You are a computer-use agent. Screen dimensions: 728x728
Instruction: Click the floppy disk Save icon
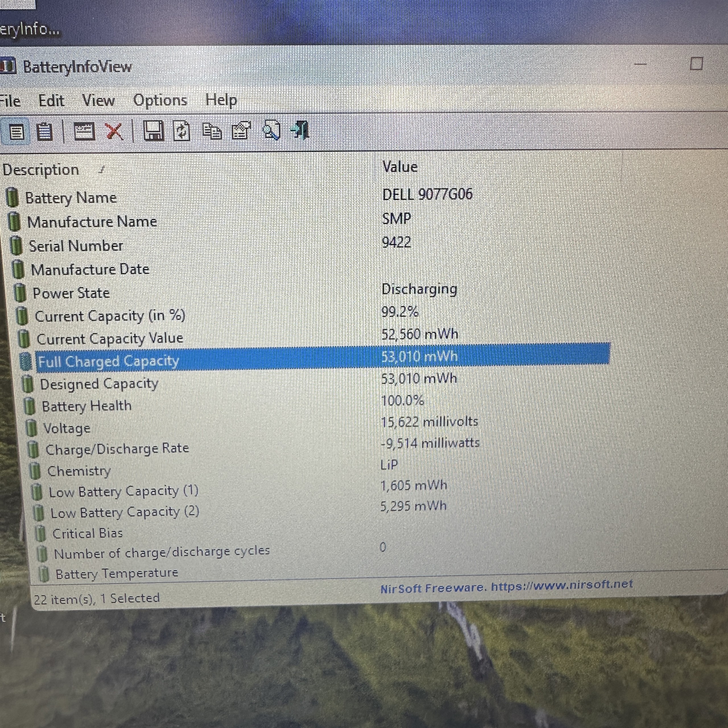[153, 131]
